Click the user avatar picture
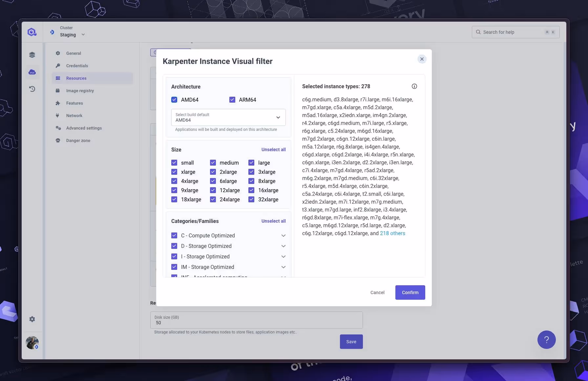588x381 pixels. [x=32, y=343]
